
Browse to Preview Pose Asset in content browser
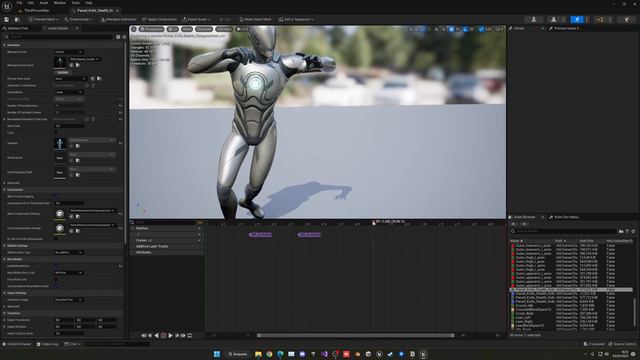pyautogui.click(x=99, y=78)
